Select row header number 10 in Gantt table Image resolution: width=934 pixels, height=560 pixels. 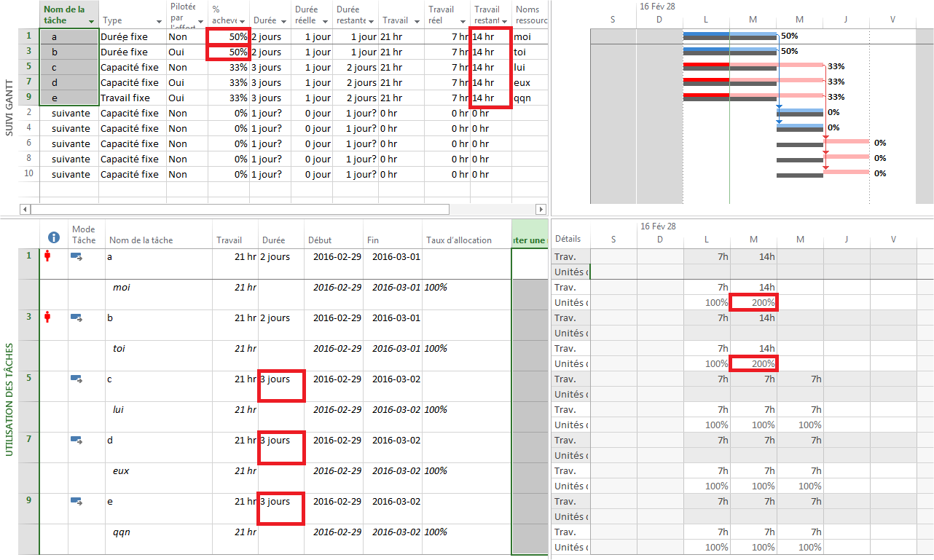pyautogui.click(x=28, y=174)
